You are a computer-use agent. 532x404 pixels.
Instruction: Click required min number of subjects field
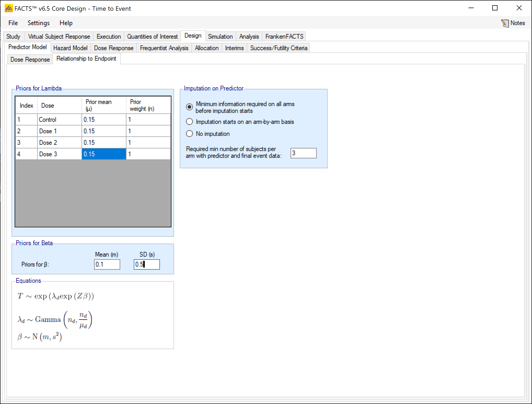(x=303, y=153)
